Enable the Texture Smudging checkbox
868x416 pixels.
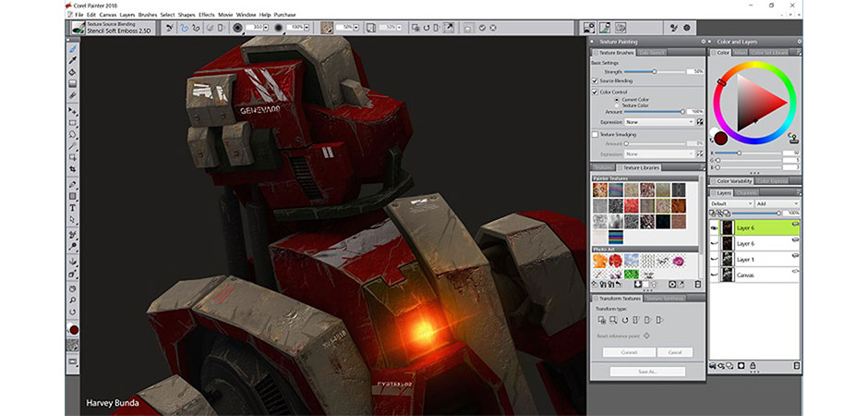[x=595, y=135]
